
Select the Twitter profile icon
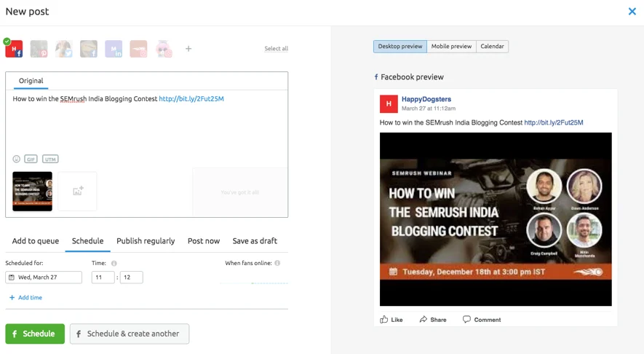64,49
